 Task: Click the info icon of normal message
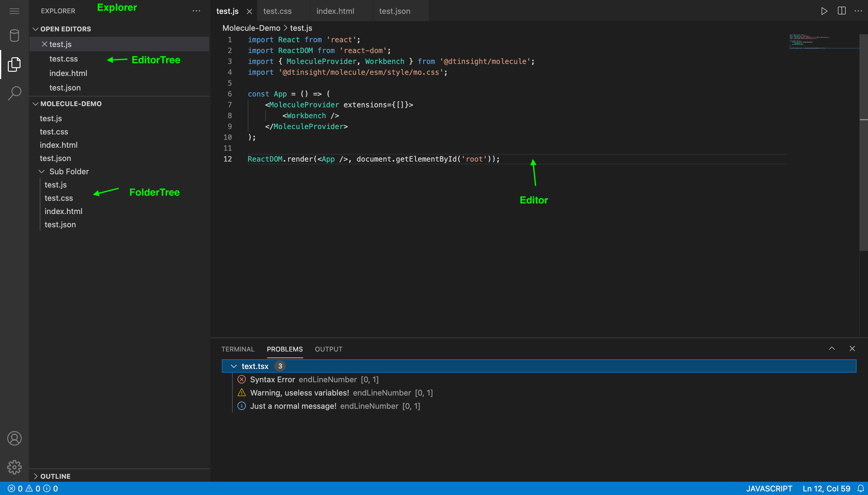pyautogui.click(x=242, y=406)
